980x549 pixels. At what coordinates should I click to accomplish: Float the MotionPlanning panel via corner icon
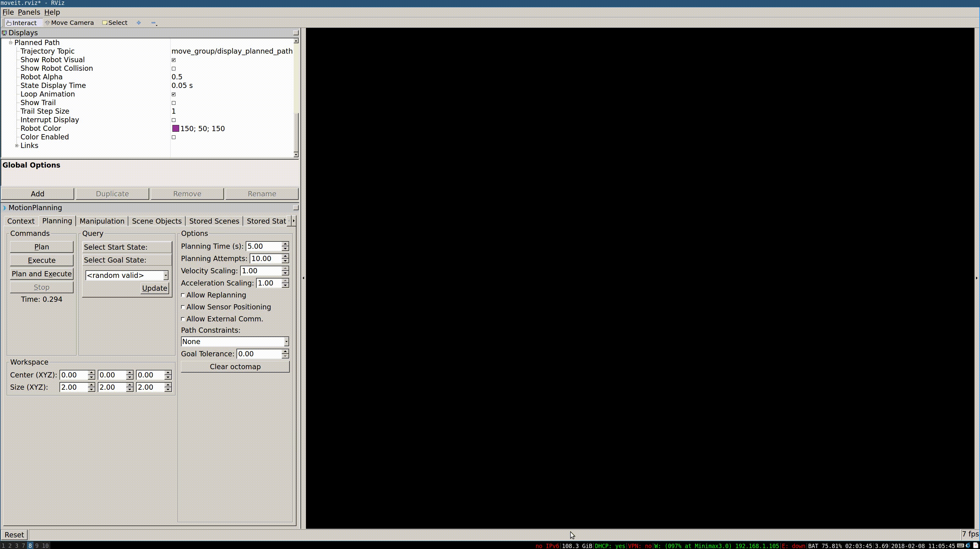tap(296, 208)
